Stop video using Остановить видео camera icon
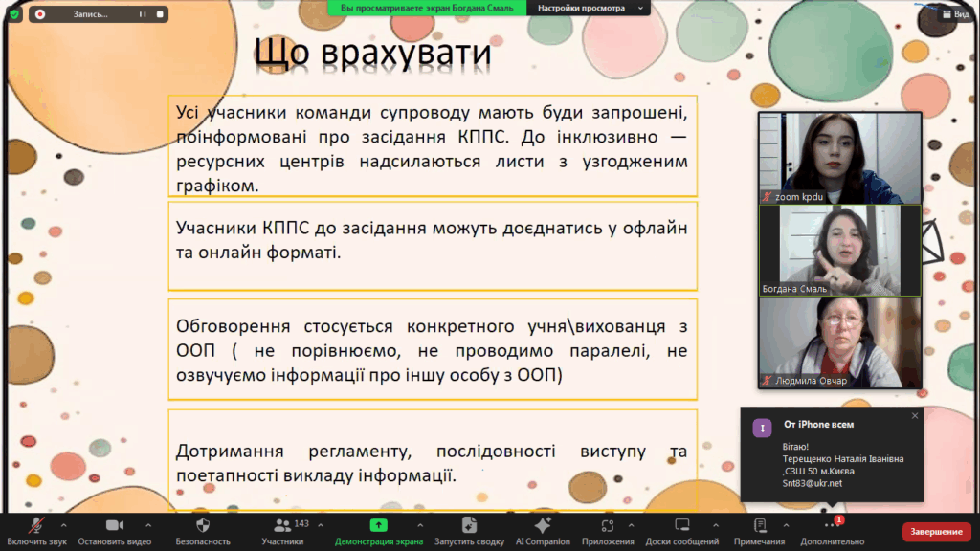This screenshot has height=551, width=980. coord(115,526)
